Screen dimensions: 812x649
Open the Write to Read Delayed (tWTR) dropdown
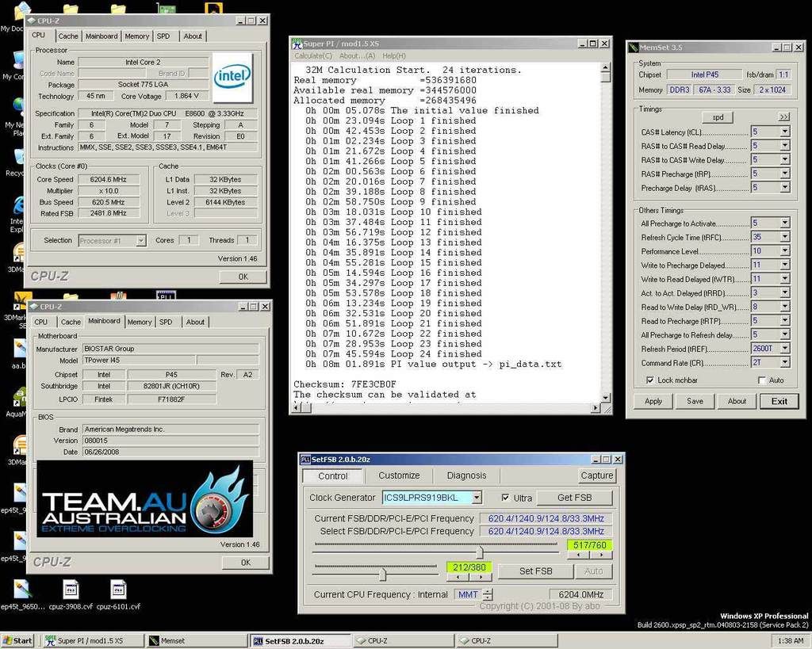pyautogui.click(x=785, y=278)
